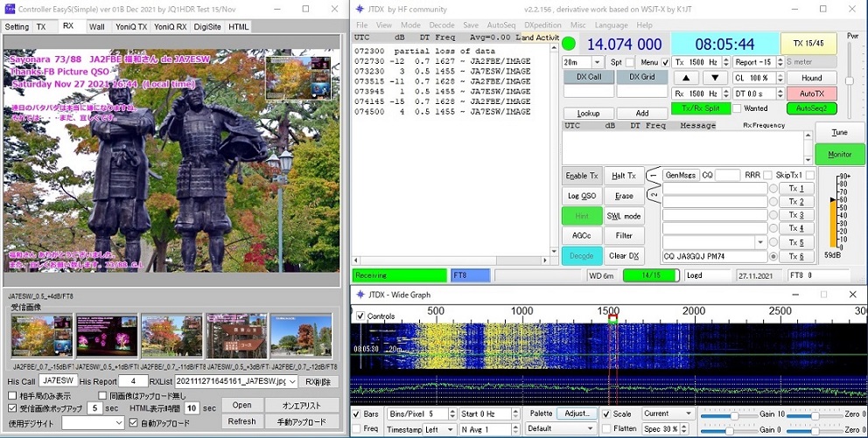This screenshot has width=868, height=438.
Task: Click the RX削除 button
Action: 318,381
